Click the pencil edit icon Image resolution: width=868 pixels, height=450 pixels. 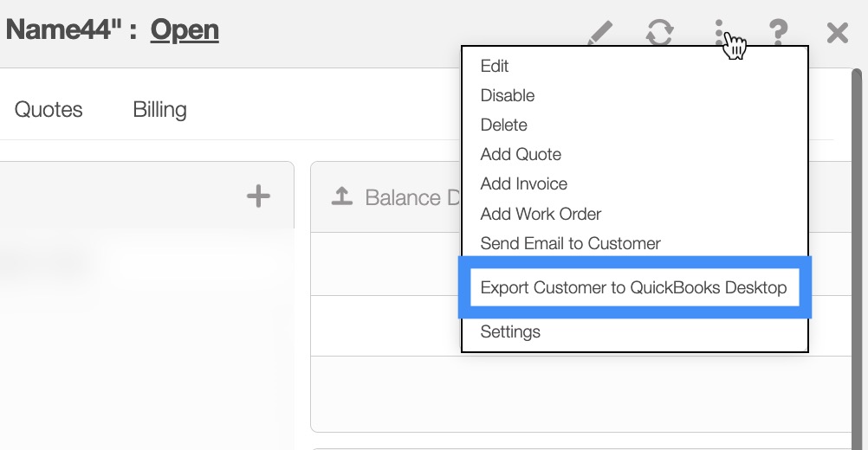599,34
